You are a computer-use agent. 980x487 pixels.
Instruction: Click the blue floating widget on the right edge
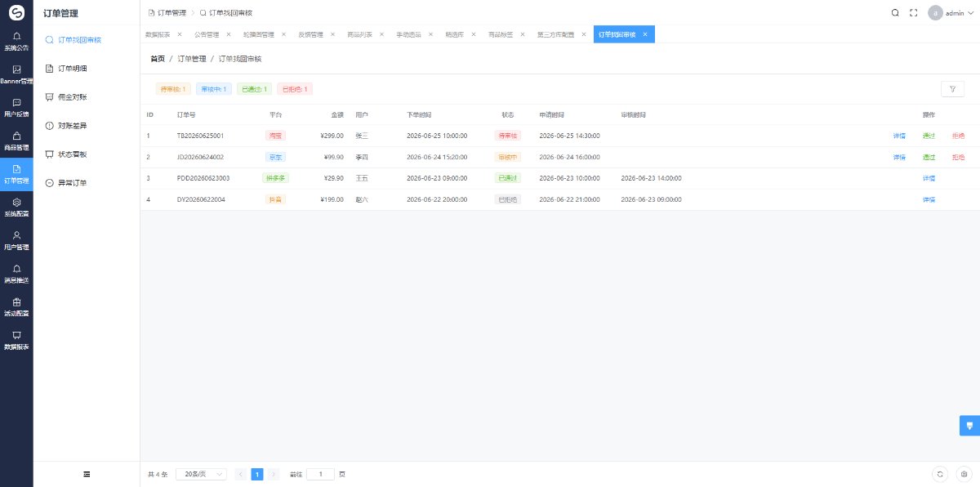969,426
